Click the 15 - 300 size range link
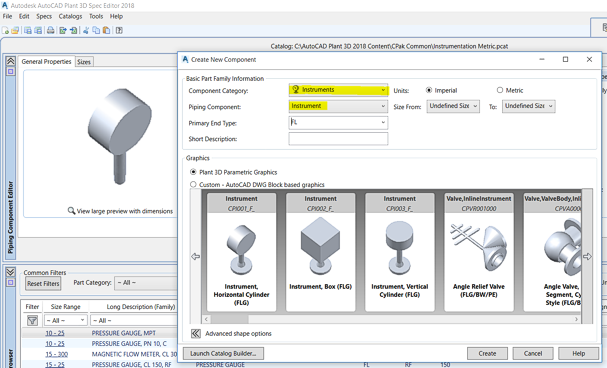Image resolution: width=607 pixels, height=368 pixels. 57,354
